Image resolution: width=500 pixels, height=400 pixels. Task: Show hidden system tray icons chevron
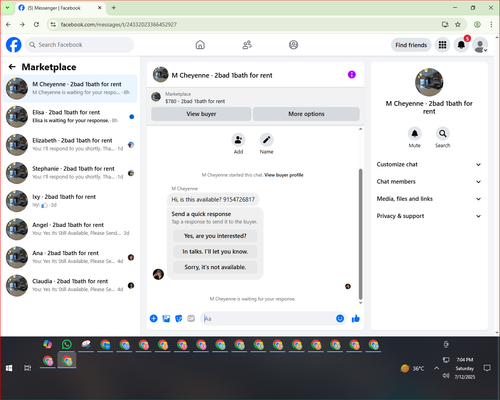[436, 368]
